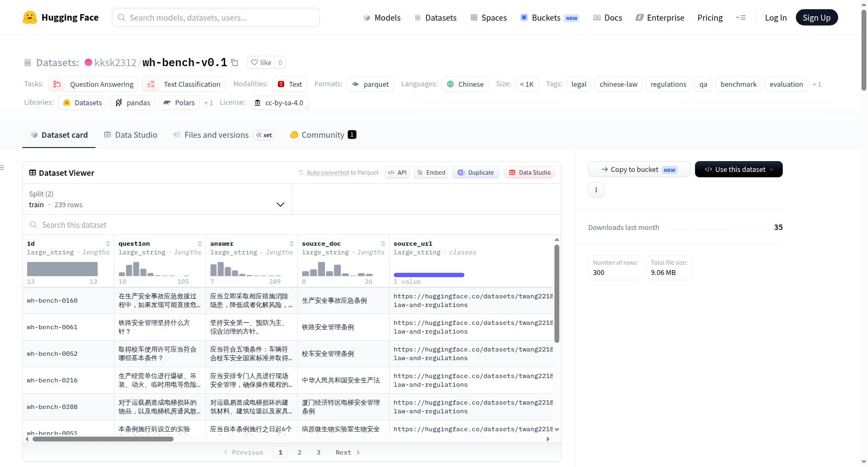The width and height of the screenshot is (868, 467).
Task: Click the Embed button
Action: click(431, 172)
